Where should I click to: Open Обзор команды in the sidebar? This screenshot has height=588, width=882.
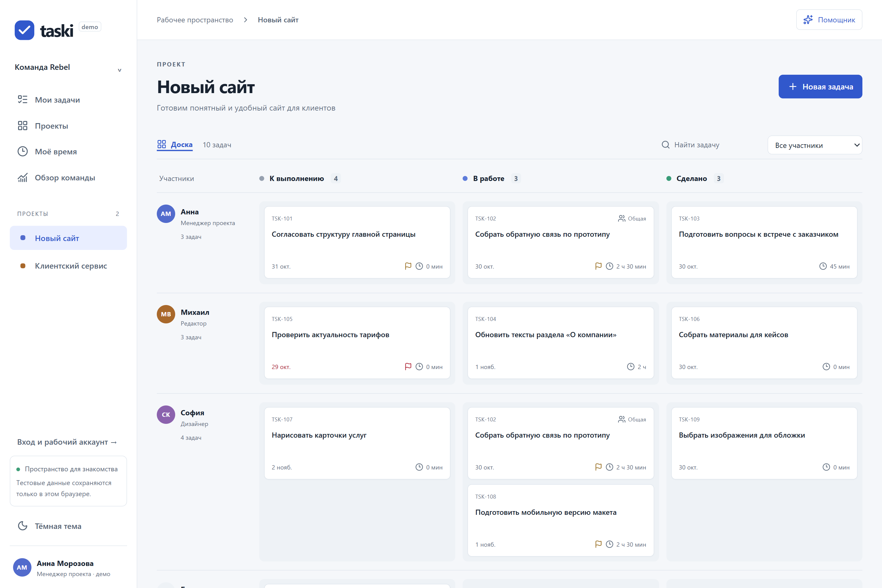coord(68,178)
